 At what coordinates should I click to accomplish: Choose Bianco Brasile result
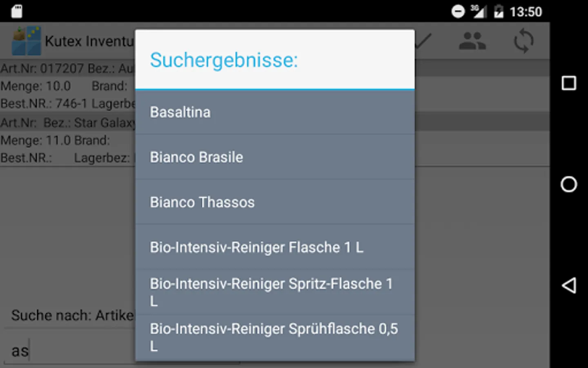point(274,157)
